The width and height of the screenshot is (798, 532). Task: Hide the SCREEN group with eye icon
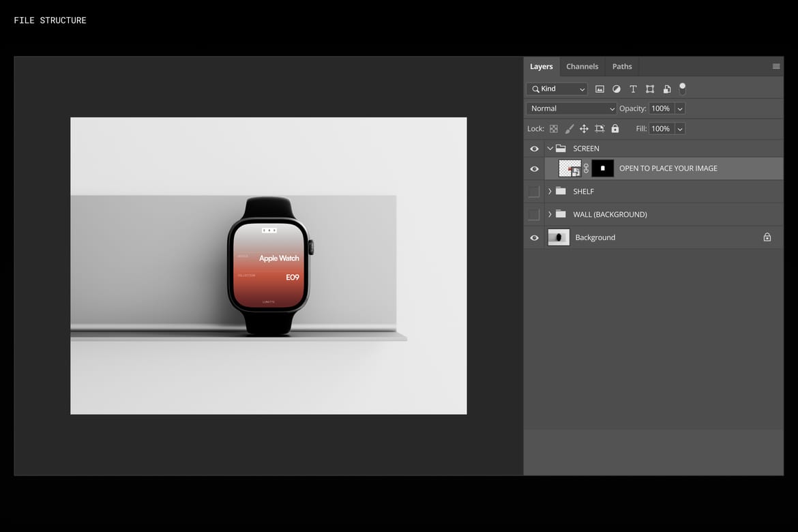coord(534,149)
